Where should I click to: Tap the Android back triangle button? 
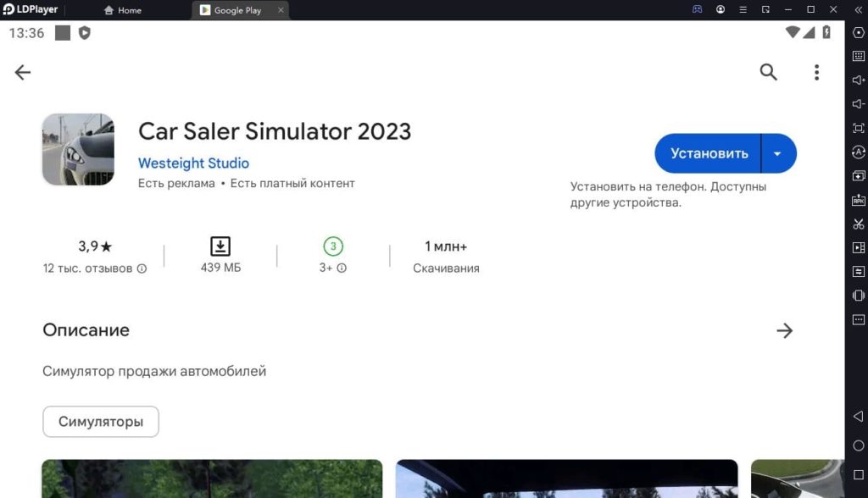[x=858, y=416]
